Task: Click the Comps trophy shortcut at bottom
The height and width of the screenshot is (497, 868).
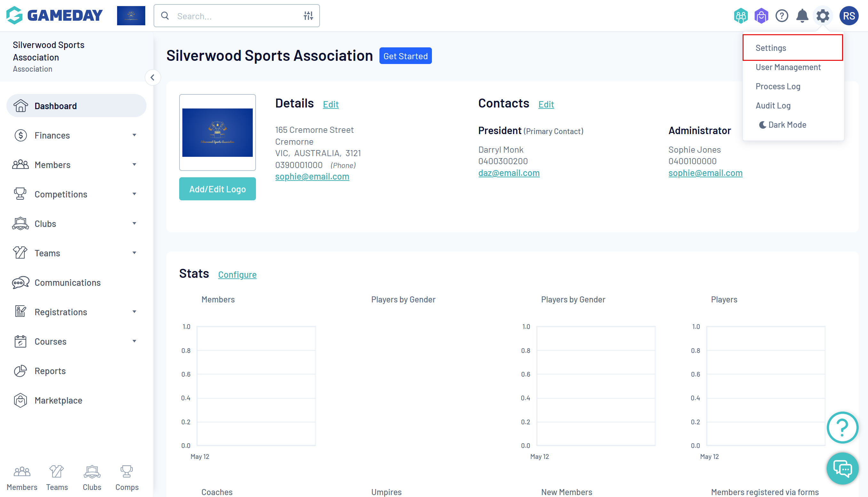Action: [x=127, y=478]
